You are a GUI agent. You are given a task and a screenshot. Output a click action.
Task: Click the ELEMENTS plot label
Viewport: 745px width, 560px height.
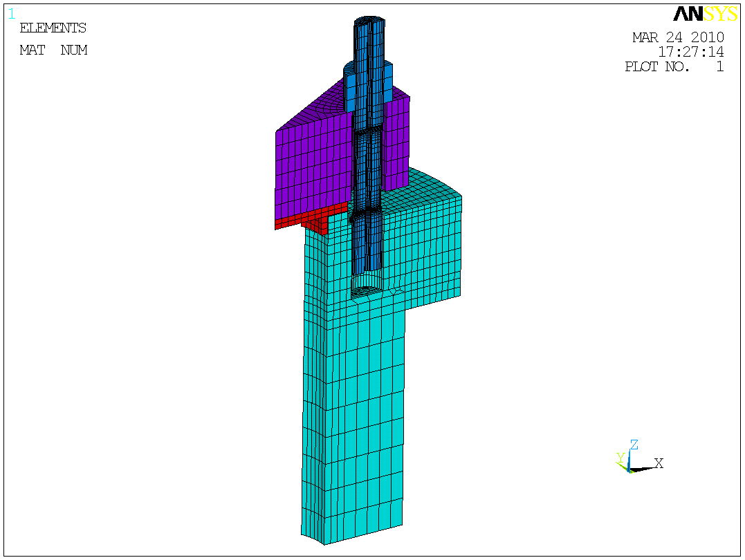[x=53, y=28]
